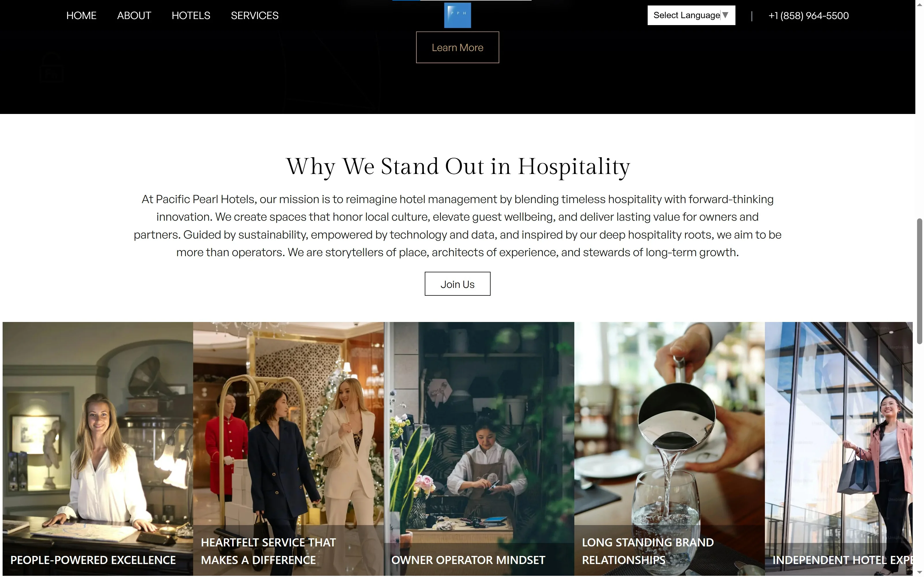Open the People-Powered Excellence image card
Image resolution: width=924 pixels, height=577 pixels.
[x=98, y=449]
